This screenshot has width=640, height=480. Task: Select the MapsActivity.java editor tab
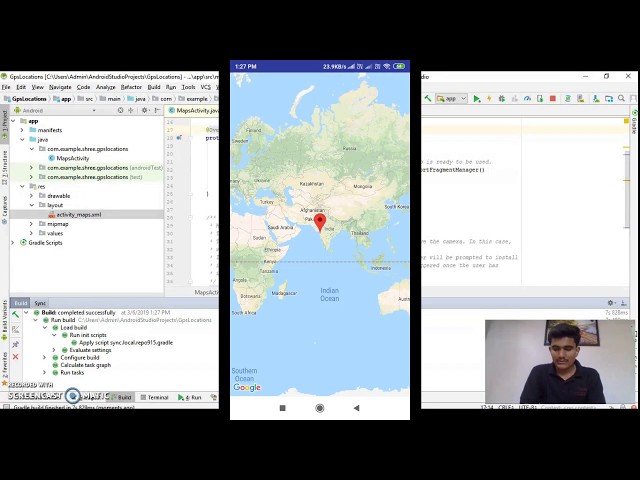pos(193,111)
